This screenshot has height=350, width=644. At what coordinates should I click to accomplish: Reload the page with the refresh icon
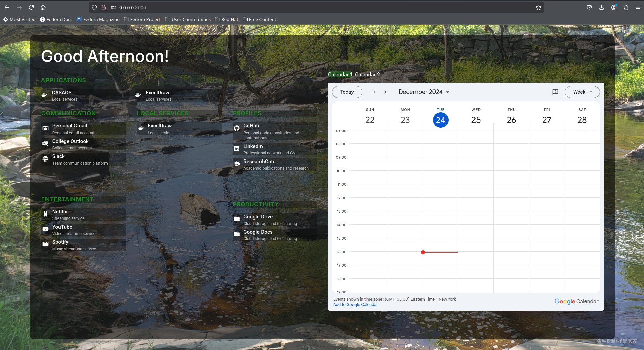click(31, 7)
